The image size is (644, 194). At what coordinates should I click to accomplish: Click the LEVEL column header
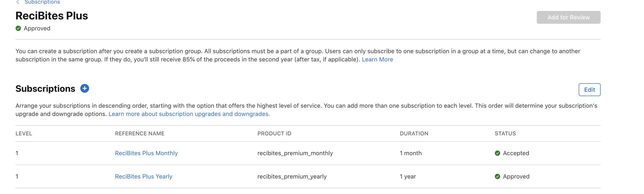coord(24,134)
